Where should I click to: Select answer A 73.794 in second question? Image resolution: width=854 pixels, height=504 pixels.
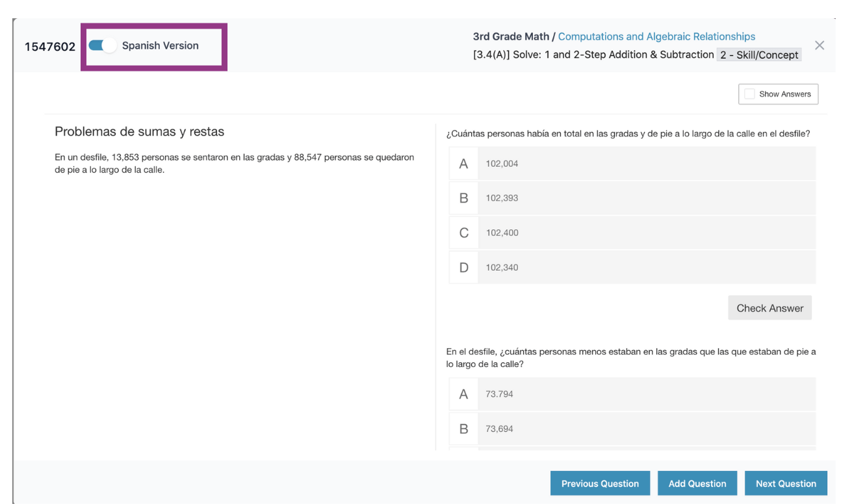tap(632, 394)
